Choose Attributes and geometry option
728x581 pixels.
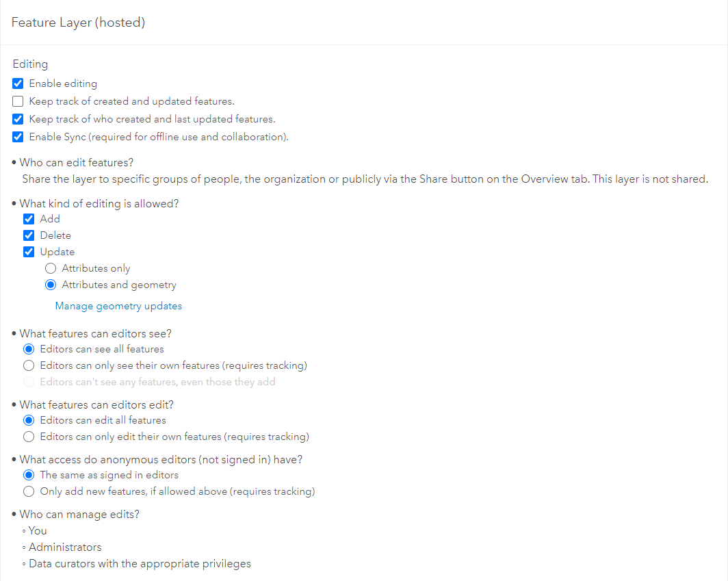51,285
